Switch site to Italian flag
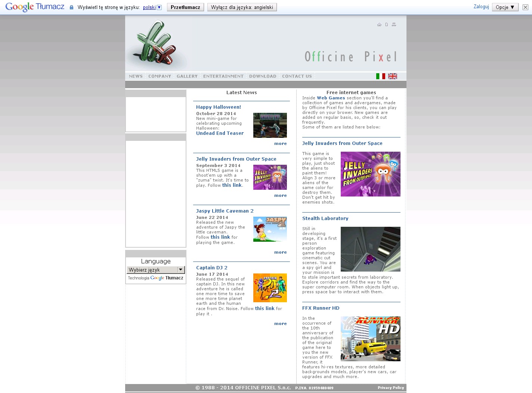This screenshot has height=393, width=532. [x=380, y=76]
